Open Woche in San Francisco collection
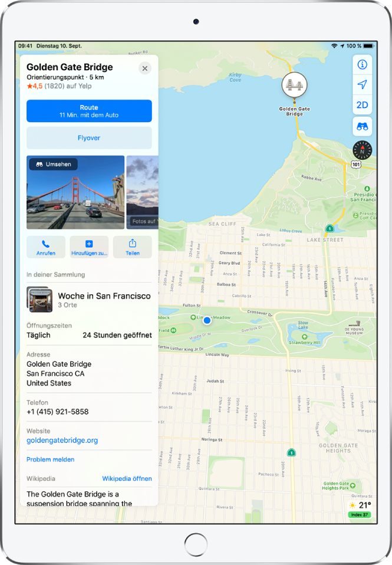Viewport: 392px width, 565px height. (x=89, y=300)
